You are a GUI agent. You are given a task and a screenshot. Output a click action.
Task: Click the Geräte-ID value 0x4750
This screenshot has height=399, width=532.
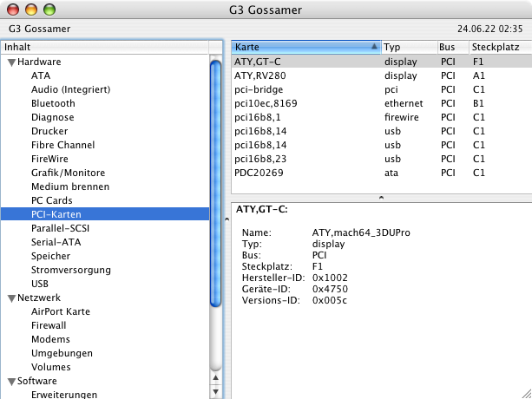[x=330, y=289]
